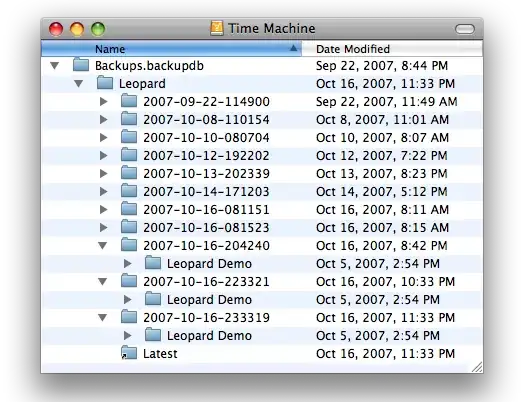Select the '2007-10-12-192202' name text
Screen dimensions: 524x402
point(206,156)
